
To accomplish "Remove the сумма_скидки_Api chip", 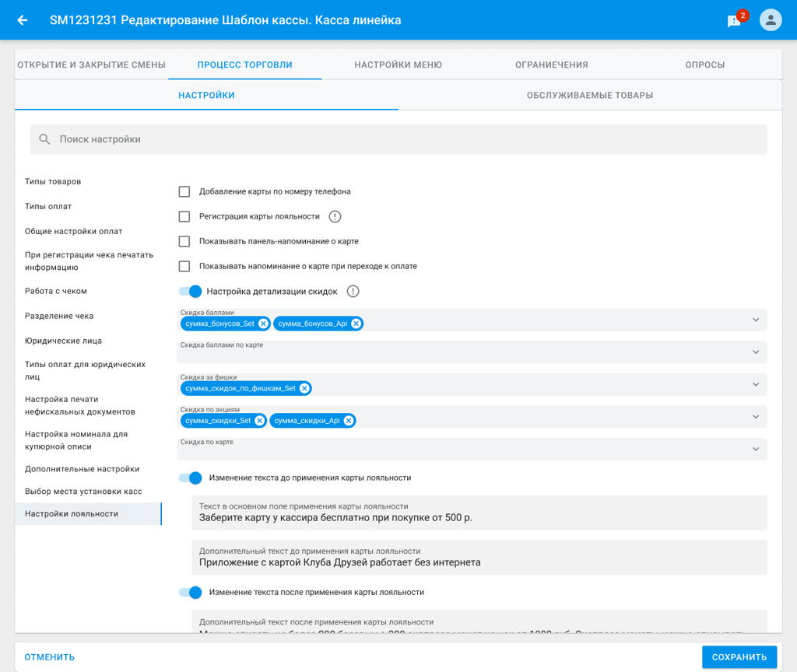I will (349, 421).
